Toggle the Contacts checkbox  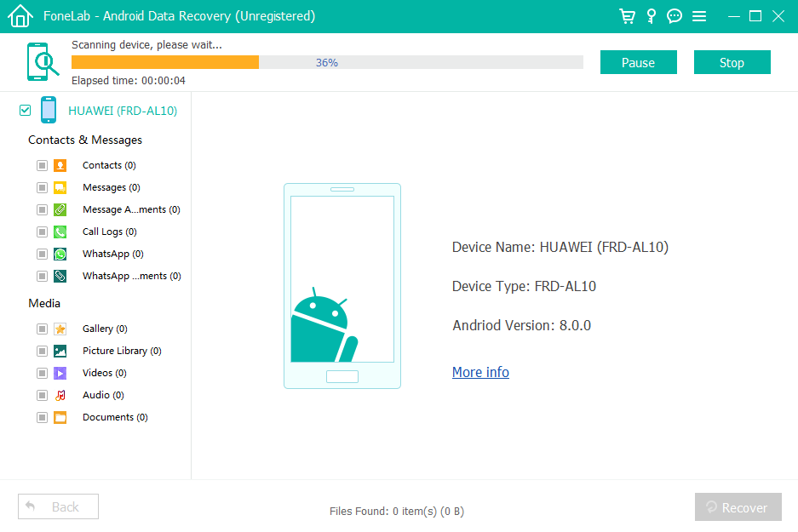click(43, 165)
